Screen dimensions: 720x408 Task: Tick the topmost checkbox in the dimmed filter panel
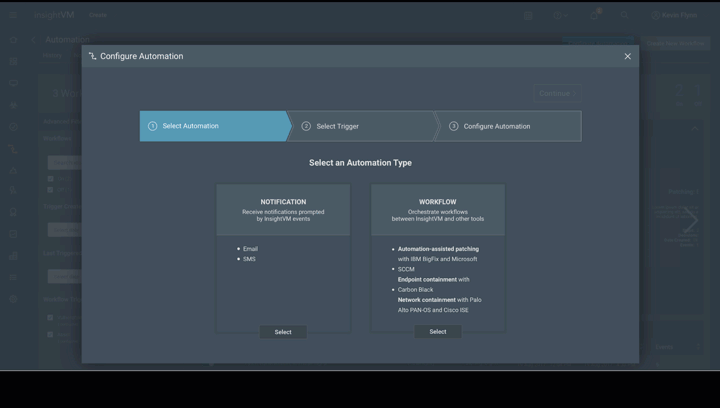pyautogui.click(x=50, y=179)
